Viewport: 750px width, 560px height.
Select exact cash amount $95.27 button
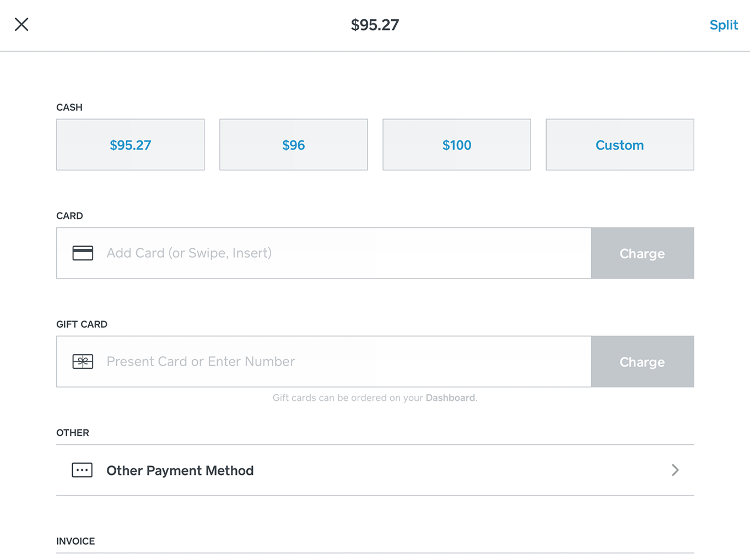(x=130, y=145)
